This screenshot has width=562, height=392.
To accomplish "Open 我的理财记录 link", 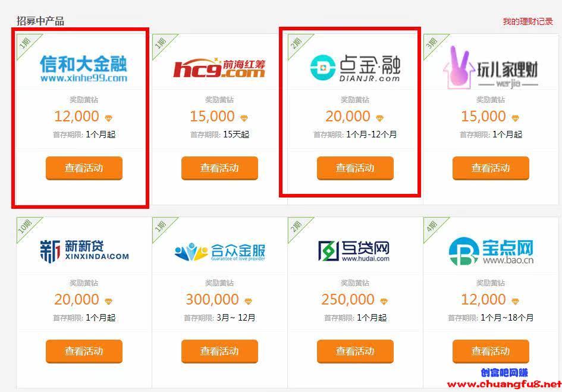I will tap(528, 21).
